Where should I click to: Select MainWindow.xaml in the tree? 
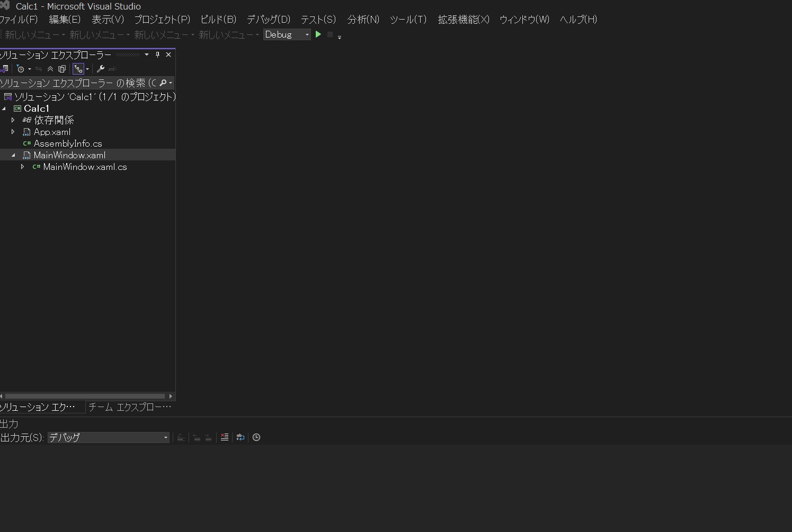tap(69, 155)
